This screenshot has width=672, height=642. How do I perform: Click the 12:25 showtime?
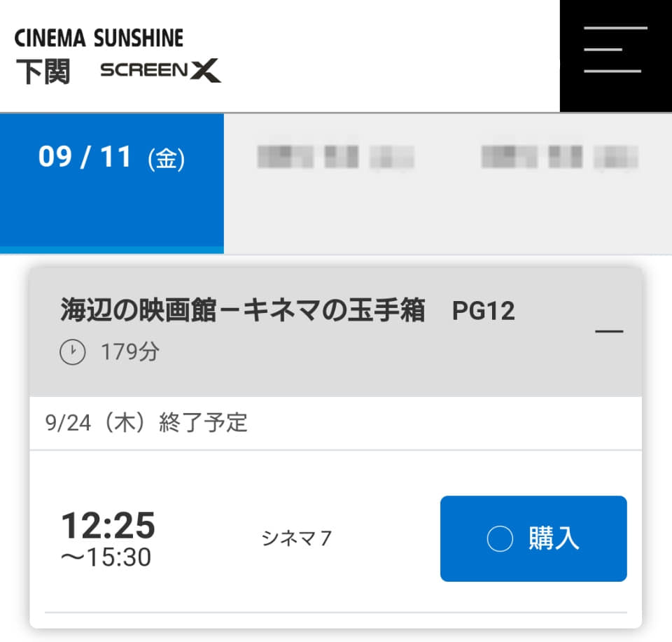click(108, 525)
